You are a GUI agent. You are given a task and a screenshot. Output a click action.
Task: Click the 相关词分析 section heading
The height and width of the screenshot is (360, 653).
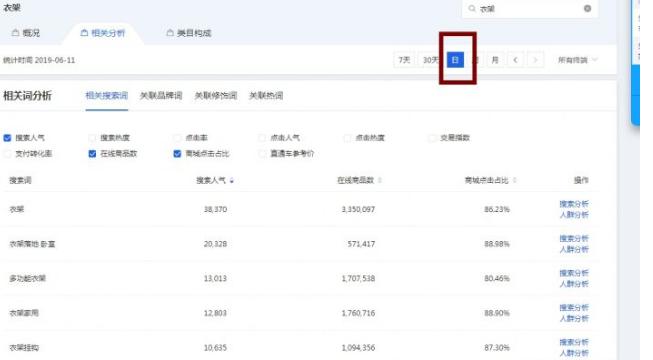[x=27, y=95]
